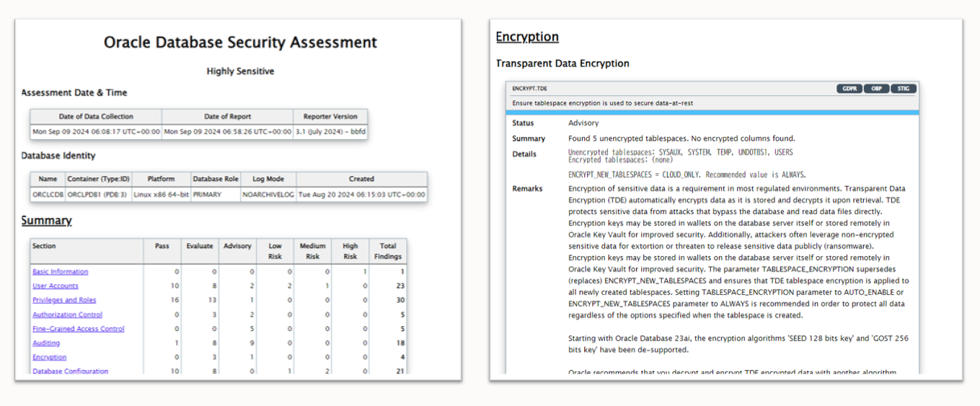Image resolution: width=980 pixels, height=406 pixels.
Task: Click the High Risk column header
Action: (350, 251)
